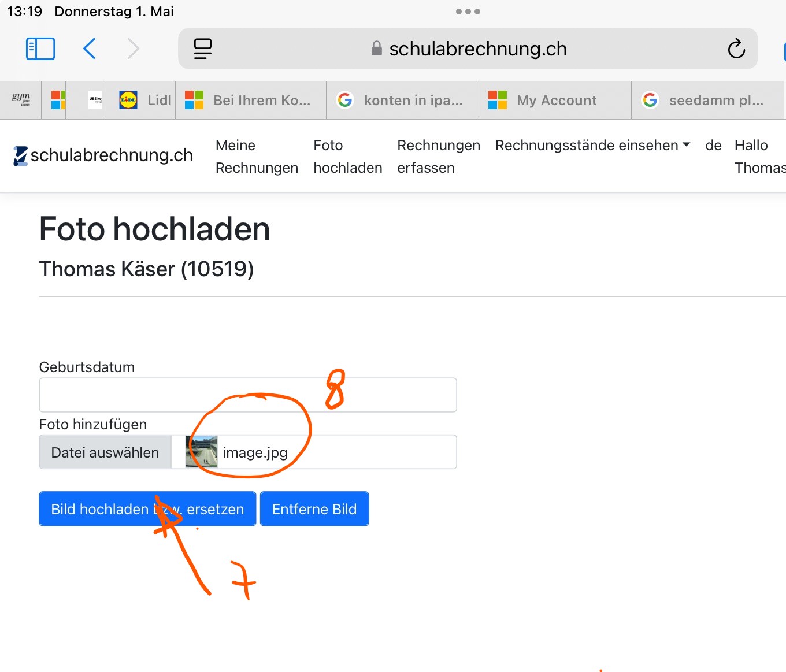Viewport: 786px width, 672px height.
Task: Open the 'Hallo Thomas' user menu
Action: coord(758,156)
